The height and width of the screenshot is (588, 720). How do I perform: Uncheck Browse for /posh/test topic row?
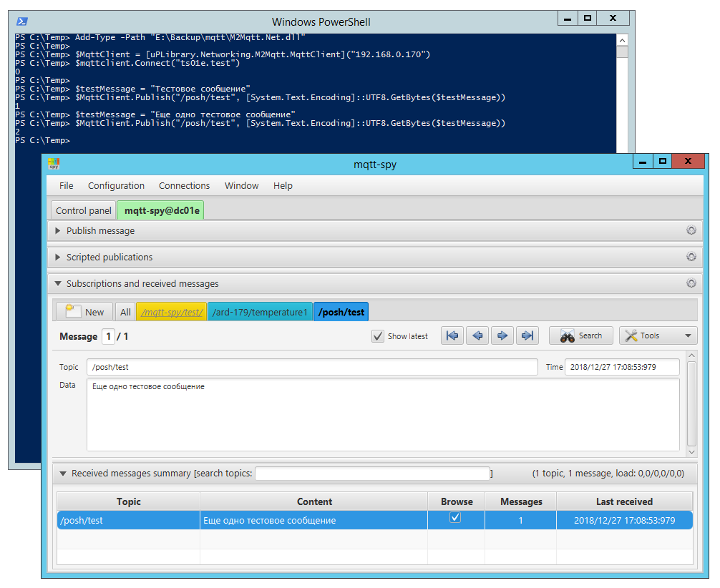455,519
